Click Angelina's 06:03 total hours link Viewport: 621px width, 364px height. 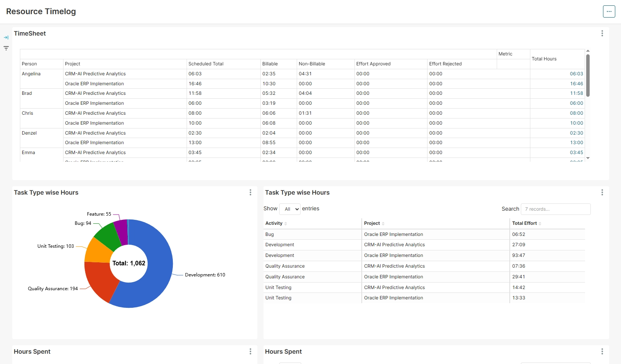tap(576, 74)
